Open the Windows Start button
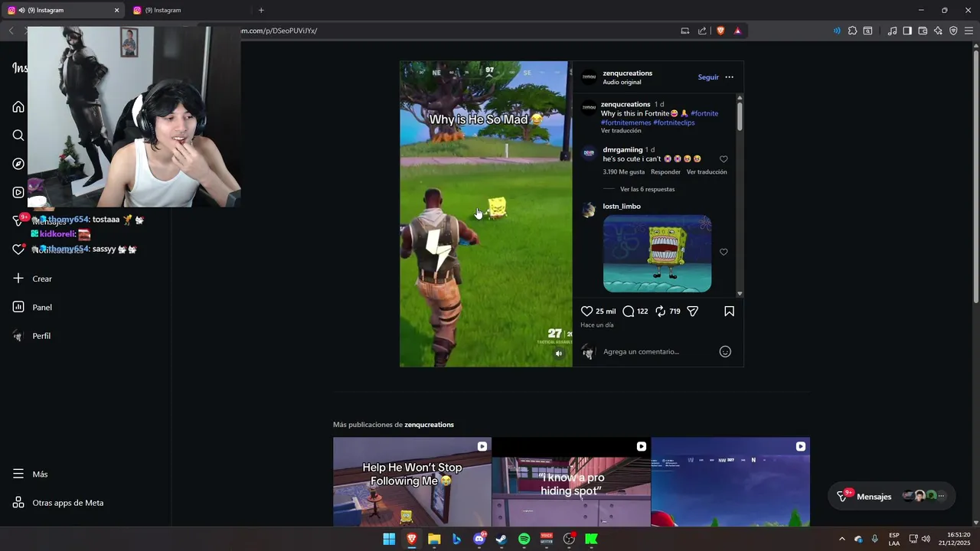This screenshot has width=980, height=551. [x=389, y=539]
